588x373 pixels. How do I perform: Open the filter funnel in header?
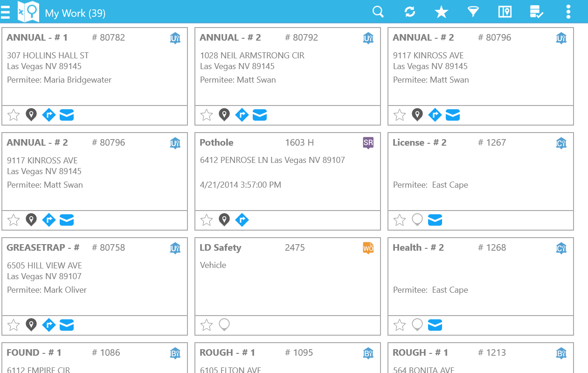[x=473, y=12]
